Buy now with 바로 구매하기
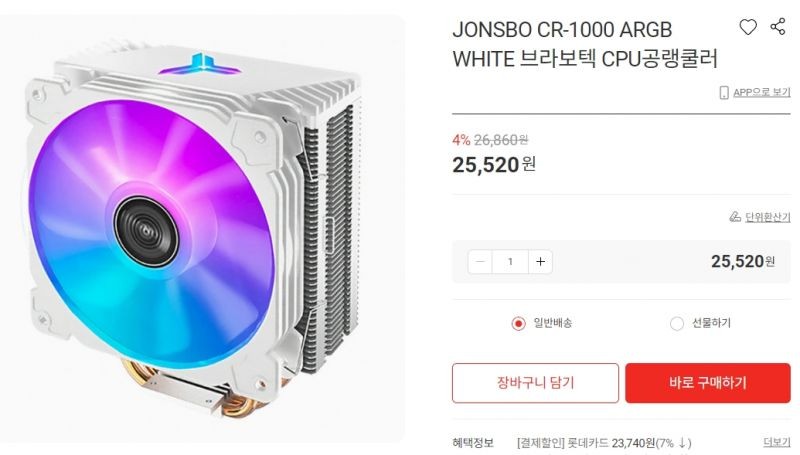This screenshot has height=455, width=800. click(x=708, y=383)
